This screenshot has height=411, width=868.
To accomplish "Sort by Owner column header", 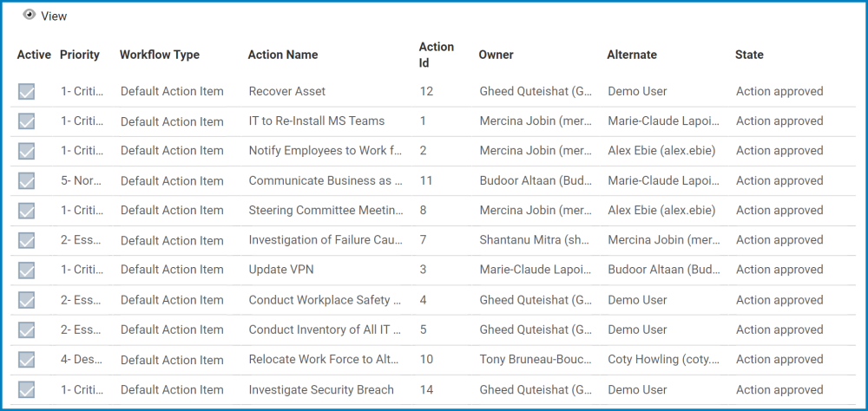I will 496,55.
